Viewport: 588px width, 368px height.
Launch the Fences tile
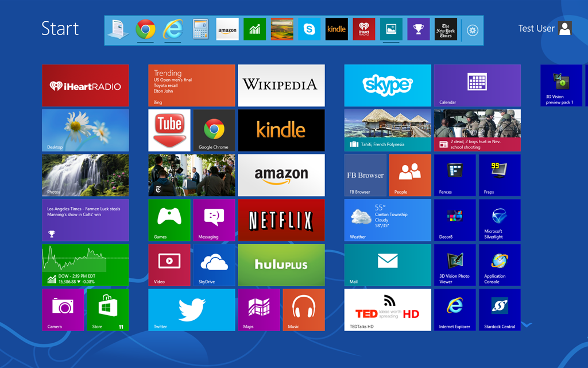pos(455,175)
